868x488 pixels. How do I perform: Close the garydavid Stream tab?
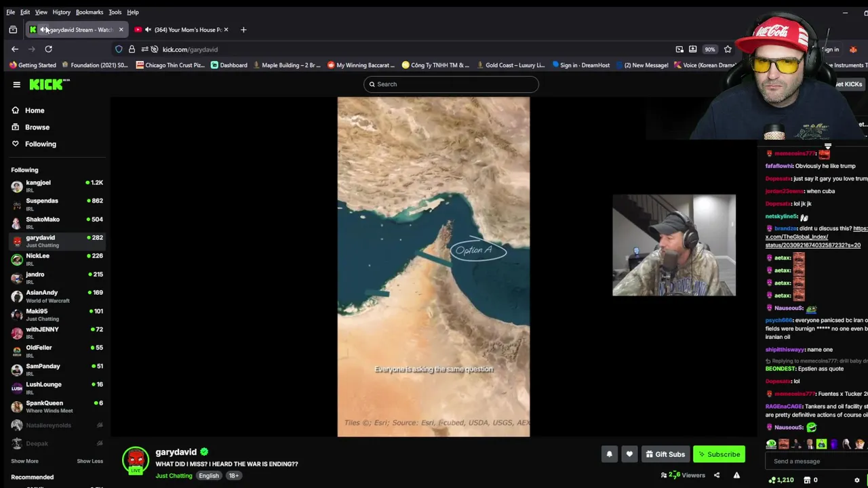(x=121, y=30)
